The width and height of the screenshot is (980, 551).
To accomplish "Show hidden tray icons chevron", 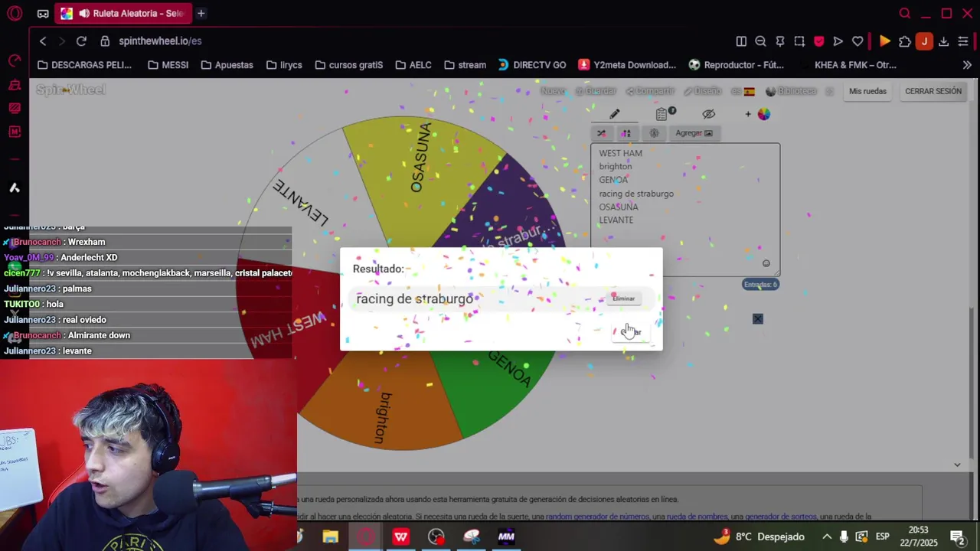I will 827,536.
